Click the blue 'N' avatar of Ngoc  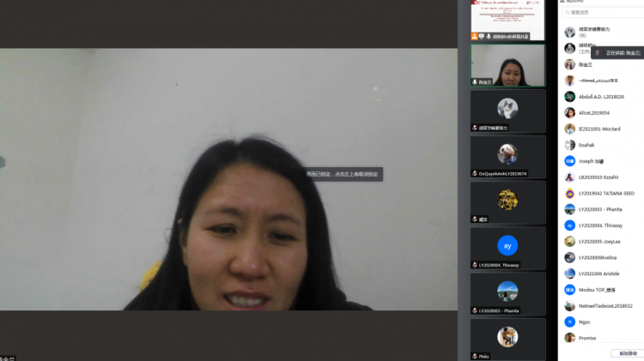point(569,322)
